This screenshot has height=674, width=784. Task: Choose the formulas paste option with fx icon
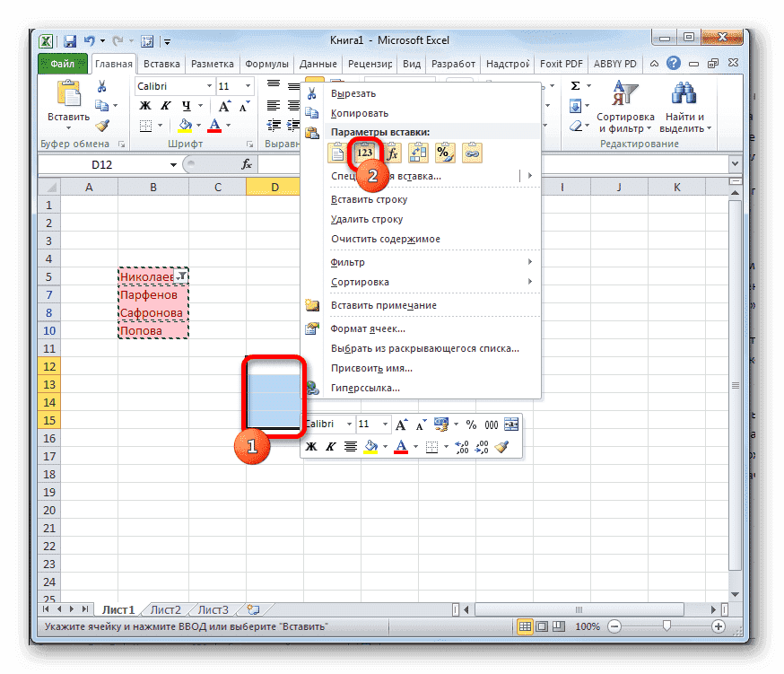click(392, 153)
